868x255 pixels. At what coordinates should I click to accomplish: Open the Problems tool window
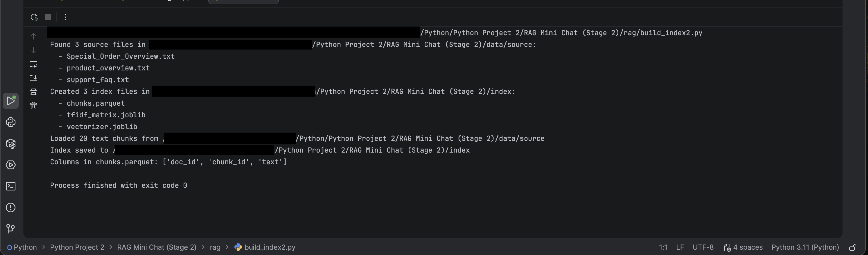11,208
